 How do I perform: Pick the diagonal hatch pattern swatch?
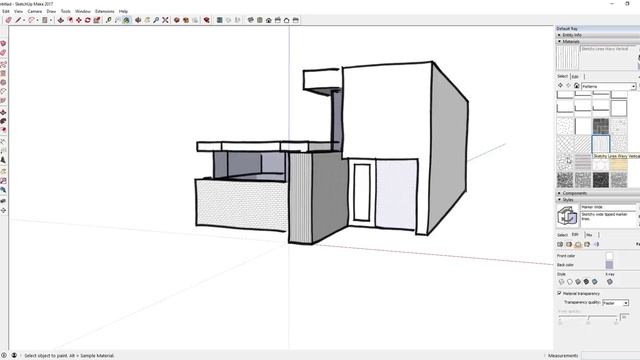pos(583,144)
